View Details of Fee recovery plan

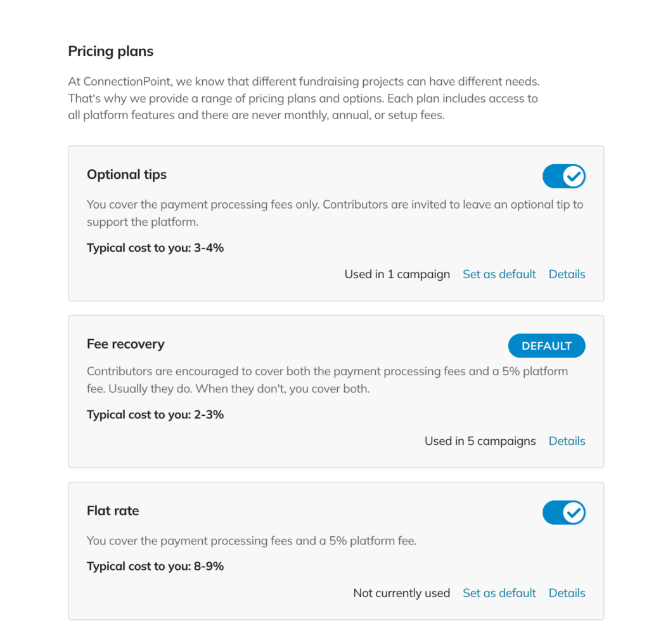pos(567,441)
